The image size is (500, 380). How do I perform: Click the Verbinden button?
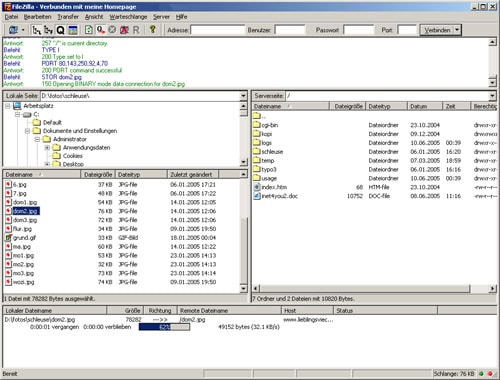tap(437, 30)
